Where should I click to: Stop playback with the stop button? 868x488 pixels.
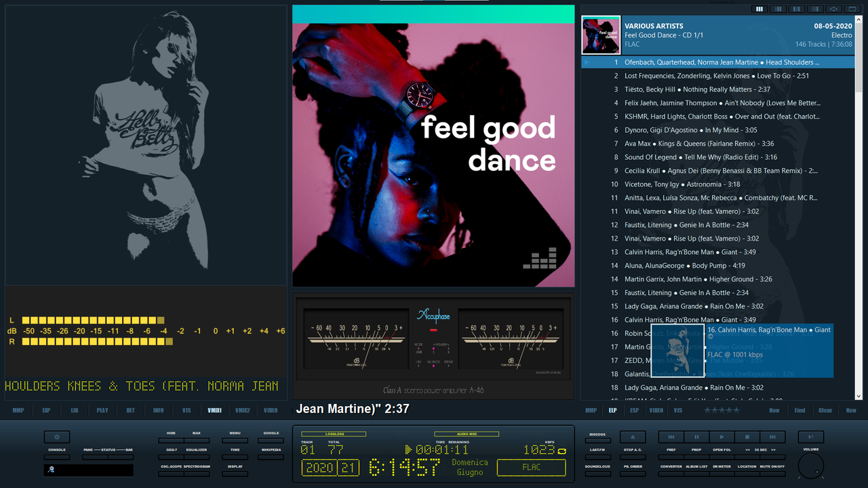click(x=747, y=437)
